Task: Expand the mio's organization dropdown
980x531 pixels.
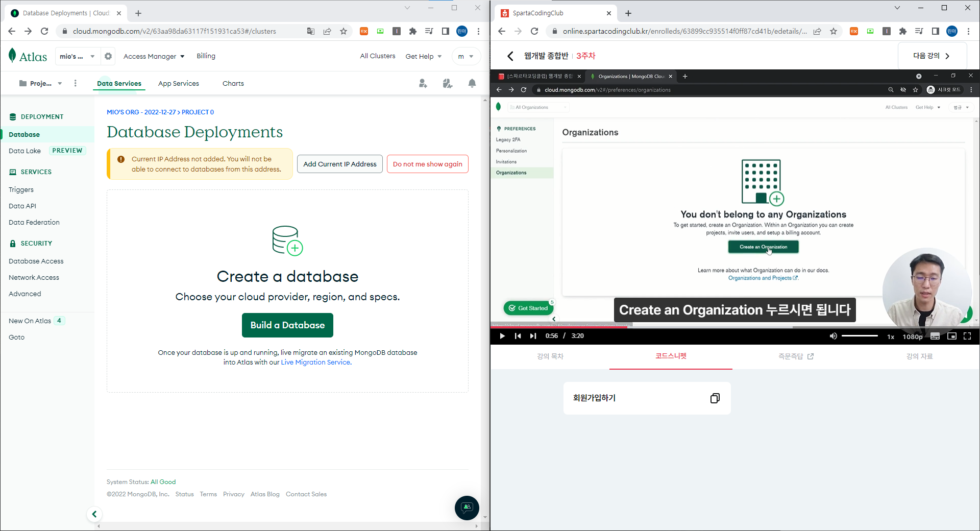Action: tap(77, 56)
